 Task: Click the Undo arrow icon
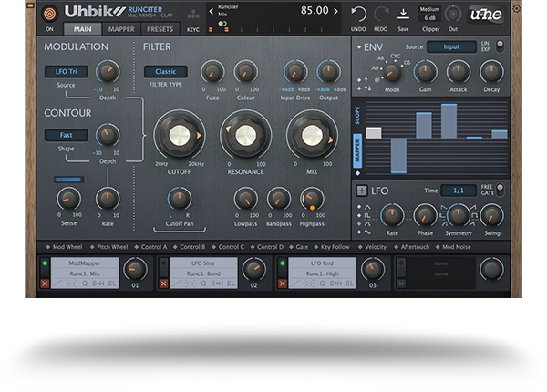click(359, 13)
